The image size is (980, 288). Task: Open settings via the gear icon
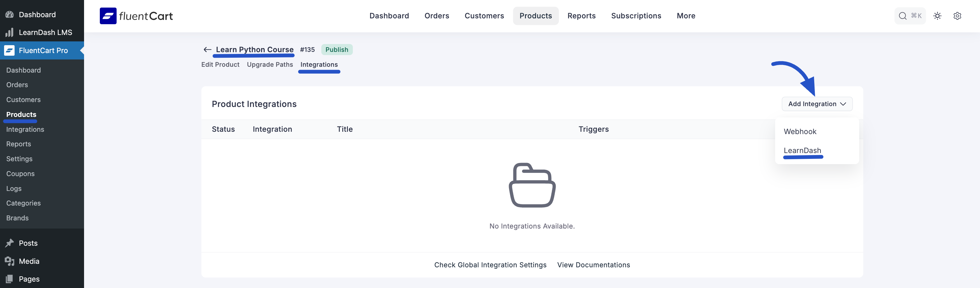pos(957,16)
